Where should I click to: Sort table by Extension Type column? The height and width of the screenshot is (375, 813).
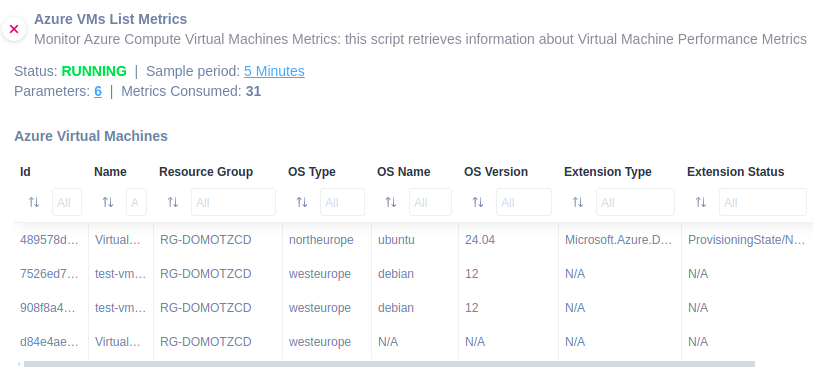click(x=578, y=202)
